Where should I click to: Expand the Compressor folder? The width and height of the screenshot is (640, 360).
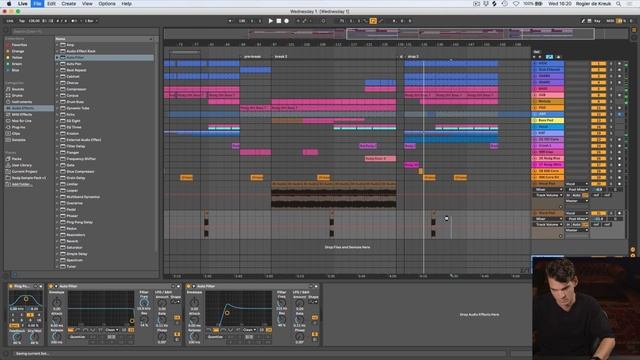pos(58,89)
